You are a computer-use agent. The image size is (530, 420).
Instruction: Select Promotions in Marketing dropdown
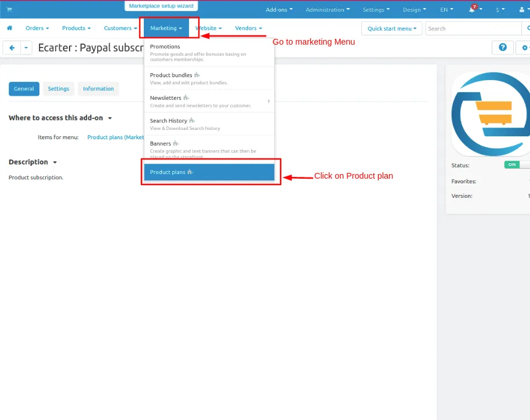pos(209,52)
